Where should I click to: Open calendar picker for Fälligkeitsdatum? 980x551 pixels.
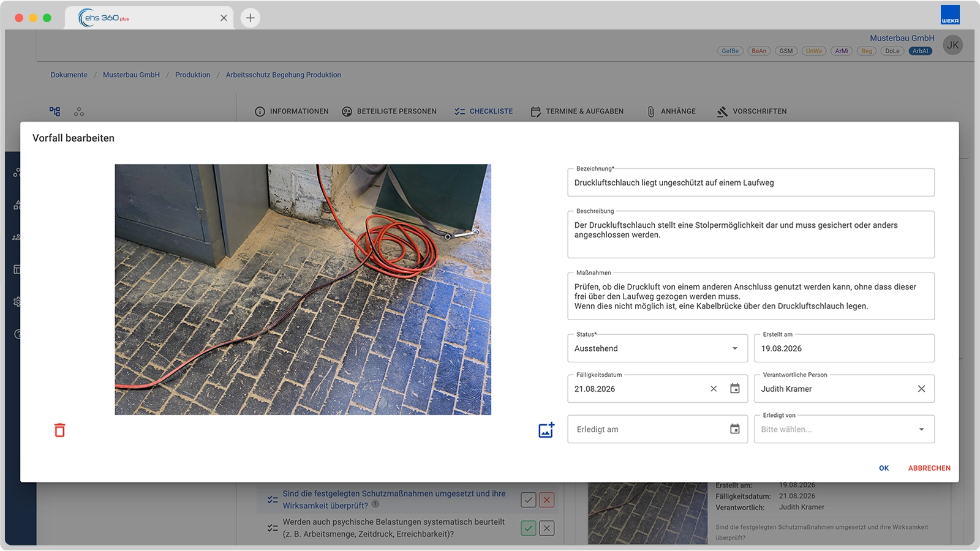(x=735, y=389)
